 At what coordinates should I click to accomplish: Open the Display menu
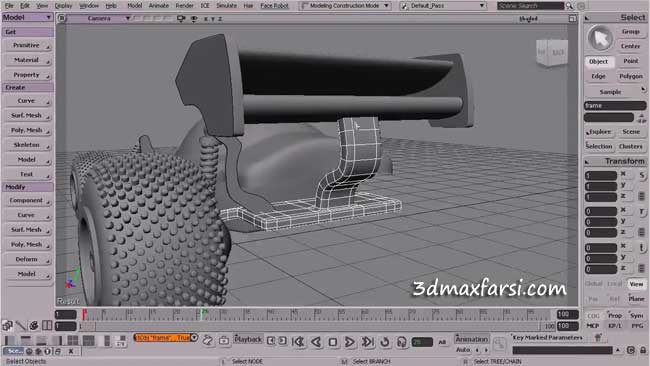63,6
